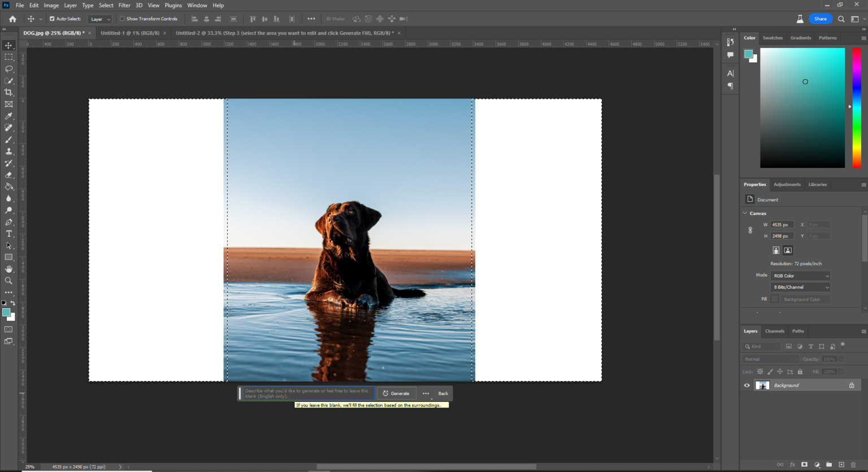Open the 8 Bits/Channel dropdown
This screenshot has height=472, width=868.
801,287
